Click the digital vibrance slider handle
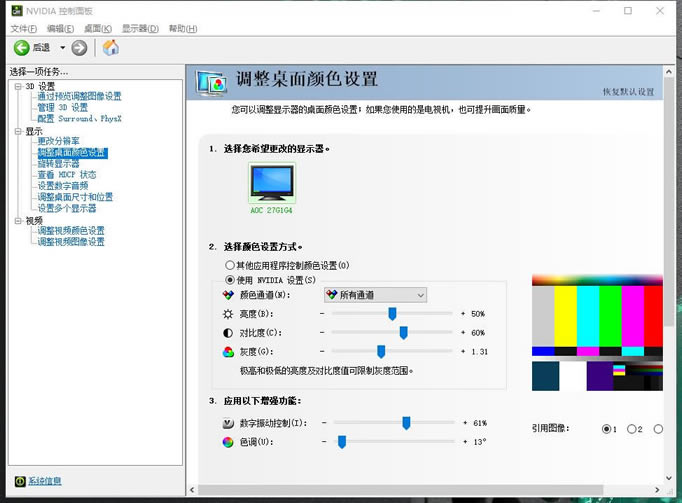682x503 pixels. pyautogui.click(x=406, y=423)
